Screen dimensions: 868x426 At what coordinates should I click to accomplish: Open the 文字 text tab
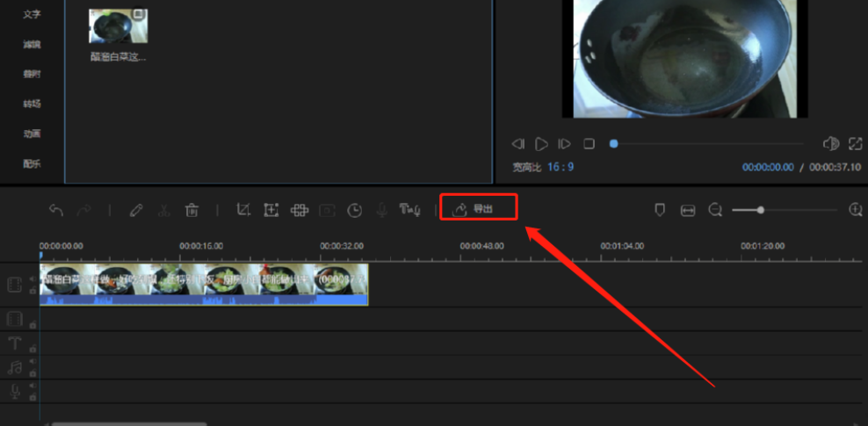point(32,15)
